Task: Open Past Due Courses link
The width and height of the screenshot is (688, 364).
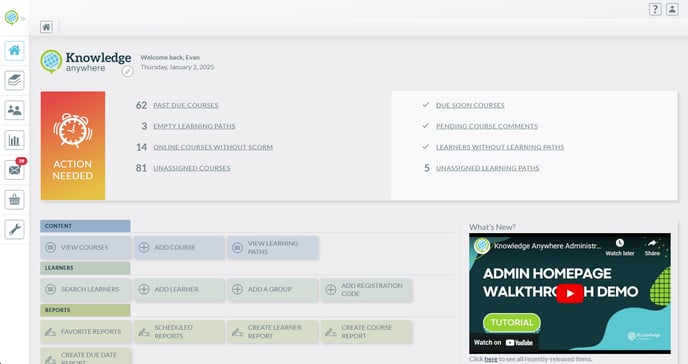Action: [x=186, y=105]
